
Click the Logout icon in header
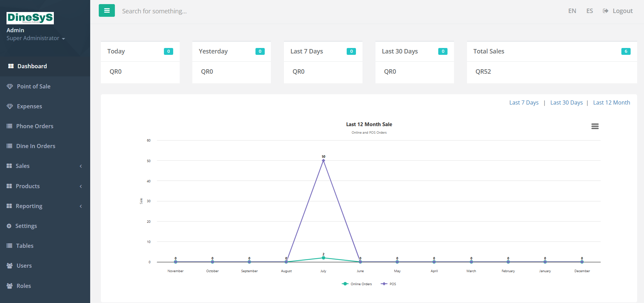pyautogui.click(x=606, y=11)
